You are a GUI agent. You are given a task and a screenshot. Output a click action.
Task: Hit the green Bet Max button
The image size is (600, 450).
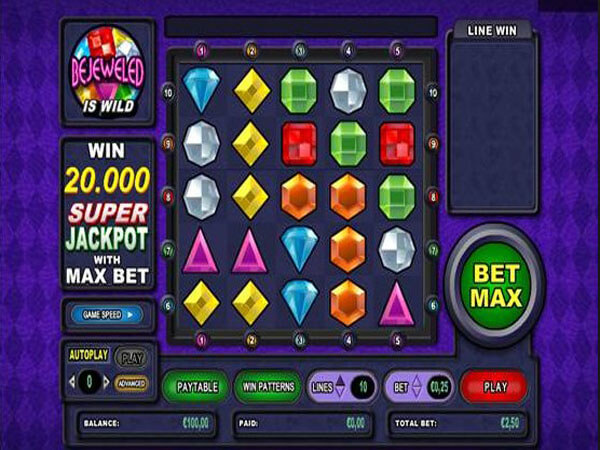click(496, 285)
